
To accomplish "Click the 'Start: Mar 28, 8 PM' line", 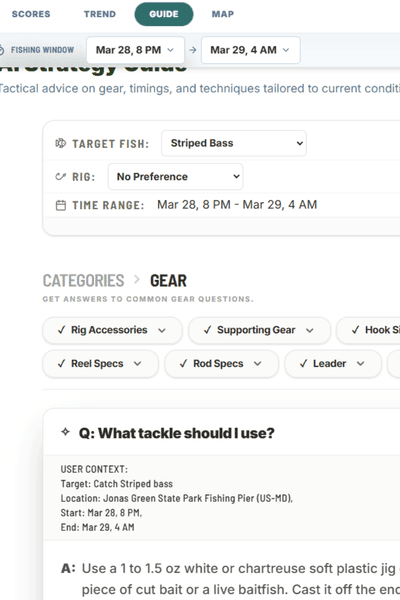I will point(101,513).
